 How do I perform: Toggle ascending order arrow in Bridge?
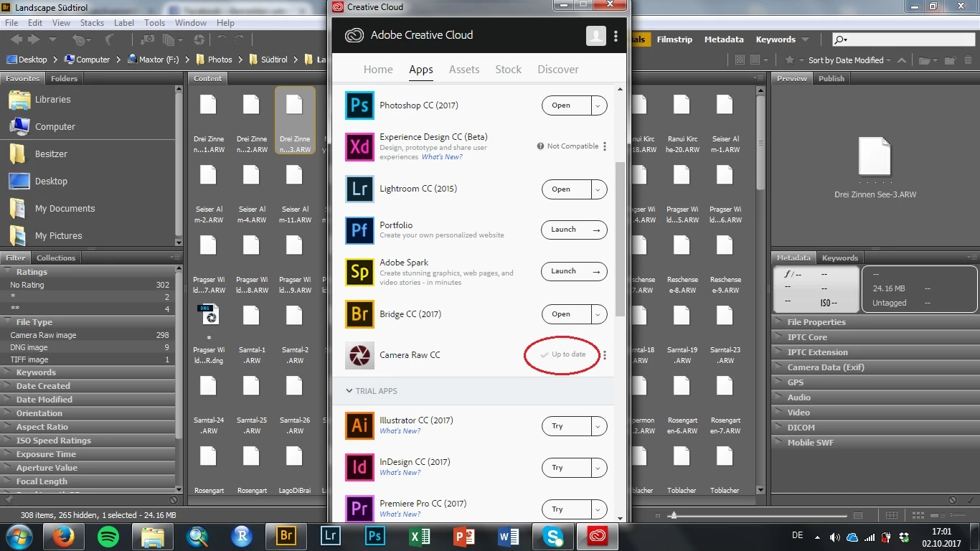coord(902,60)
